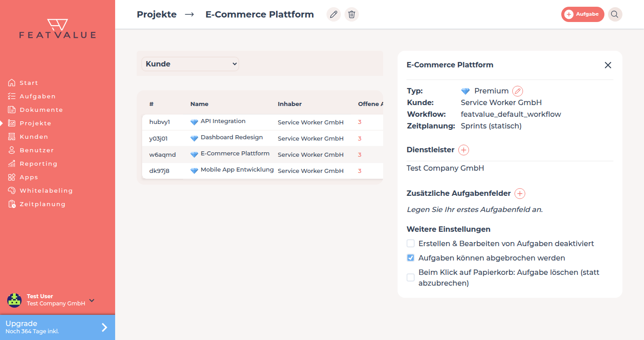Open Kunden in the sidebar
Screen dimensions: 644x340
[34, 137]
